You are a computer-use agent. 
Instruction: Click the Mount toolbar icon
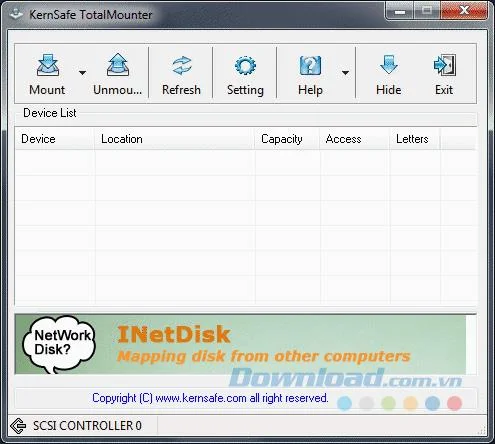tap(47, 65)
